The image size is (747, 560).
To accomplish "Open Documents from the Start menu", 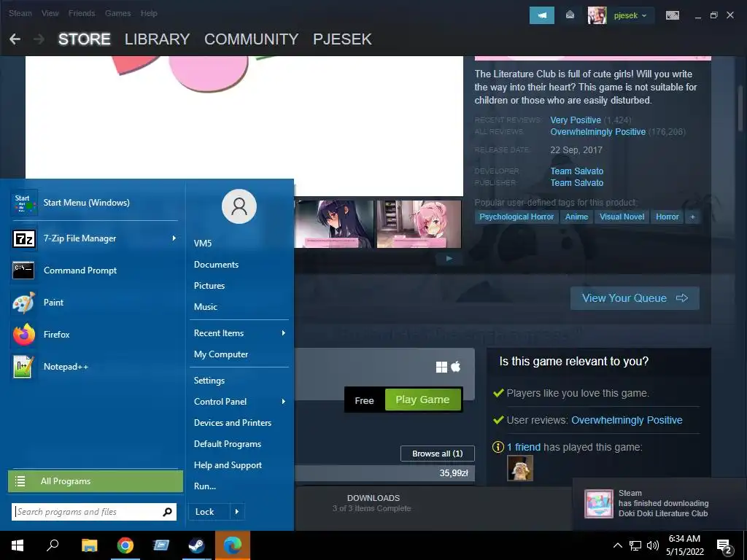I will point(216,264).
